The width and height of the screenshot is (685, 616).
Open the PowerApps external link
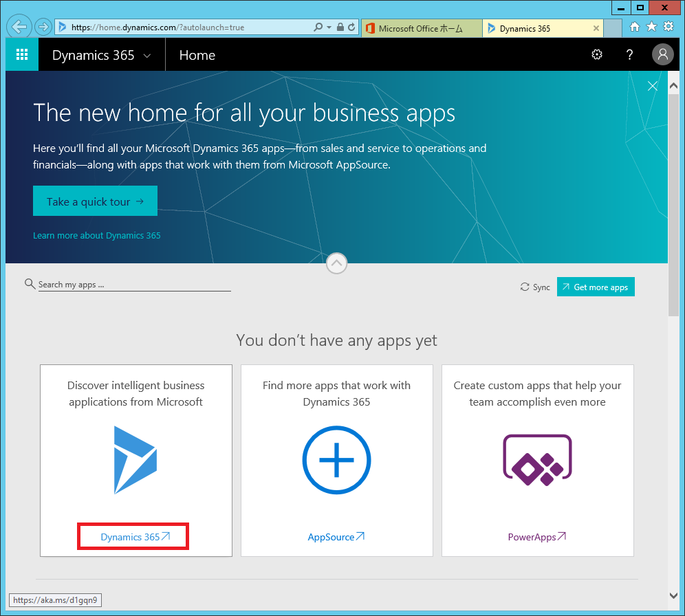[537, 536]
